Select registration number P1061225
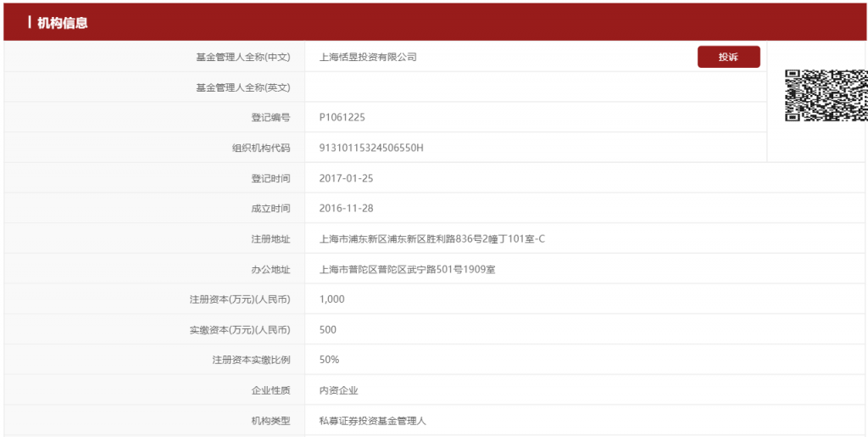The image size is (868, 437). (342, 117)
